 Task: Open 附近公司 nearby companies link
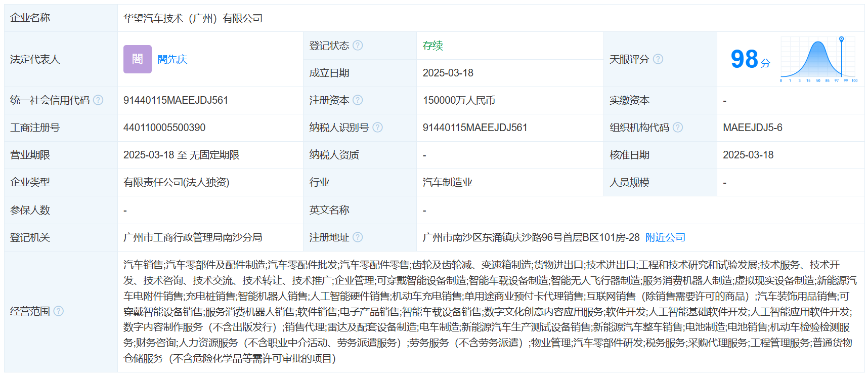[x=665, y=237]
